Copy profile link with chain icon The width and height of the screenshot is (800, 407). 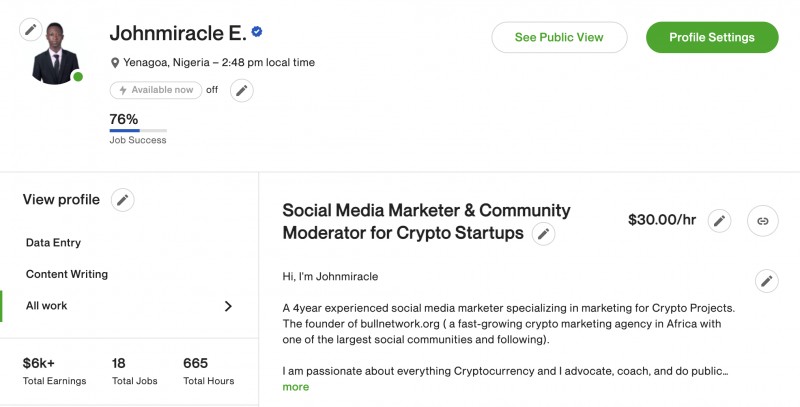762,221
